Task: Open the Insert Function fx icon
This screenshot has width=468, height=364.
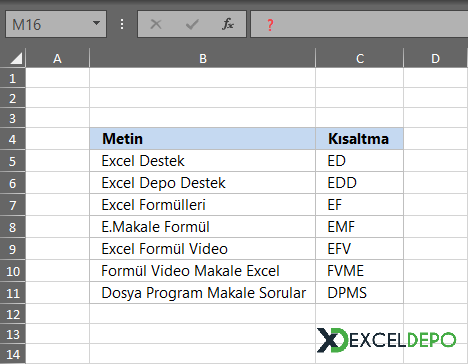Action: tap(228, 24)
